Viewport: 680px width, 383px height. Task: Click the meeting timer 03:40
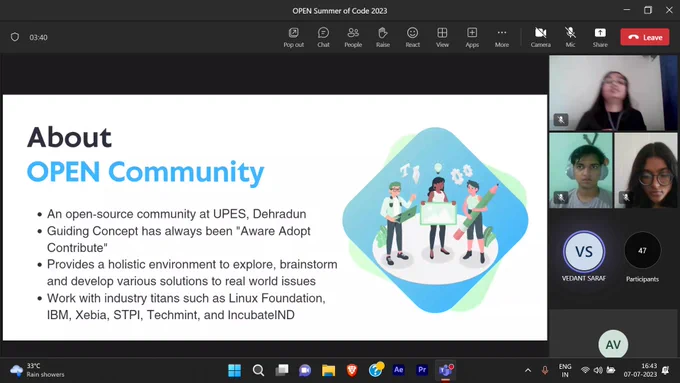(x=38, y=37)
